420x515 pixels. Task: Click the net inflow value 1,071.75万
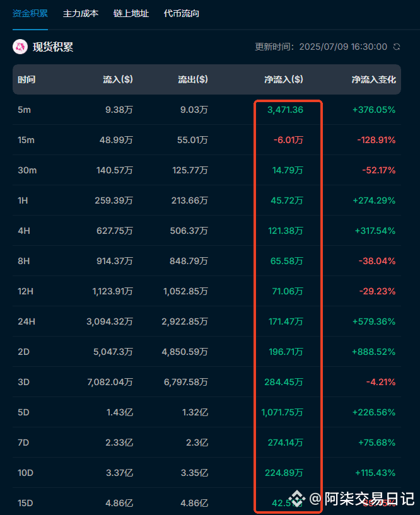tap(283, 412)
